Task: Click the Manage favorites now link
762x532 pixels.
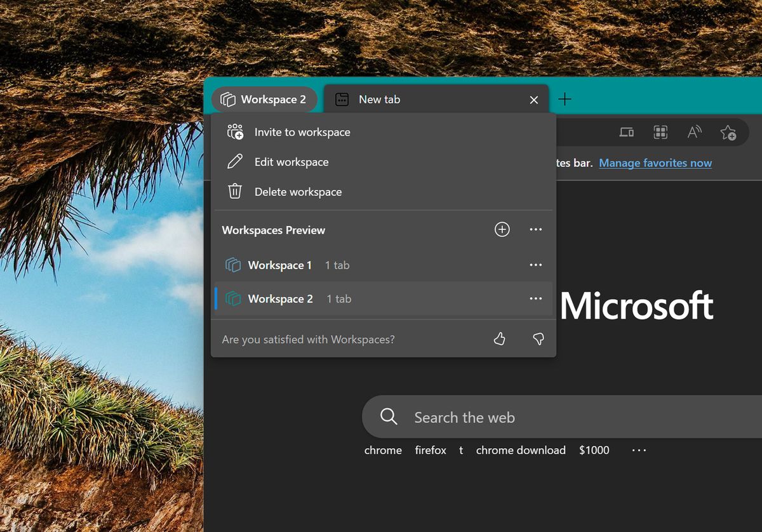Action: click(x=655, y=163)
